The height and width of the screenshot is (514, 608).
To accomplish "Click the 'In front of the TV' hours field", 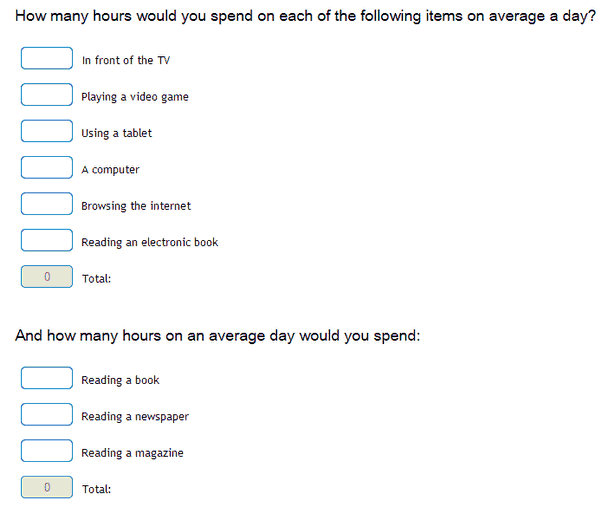I will click(x=47, y=58).
